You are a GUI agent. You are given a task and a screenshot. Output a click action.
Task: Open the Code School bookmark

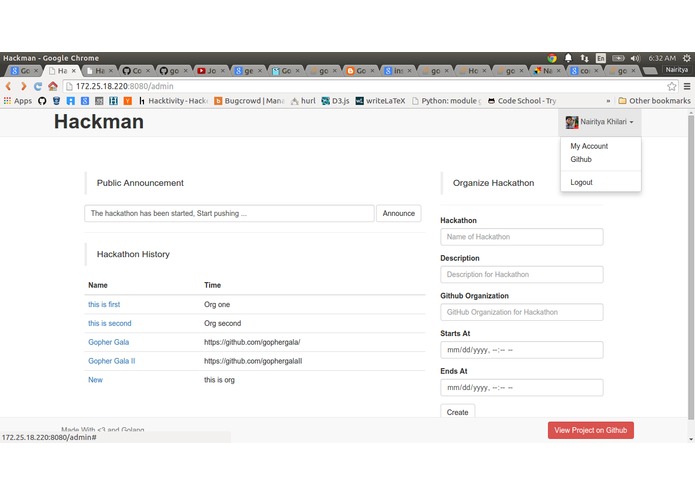[x=522, y=101]
